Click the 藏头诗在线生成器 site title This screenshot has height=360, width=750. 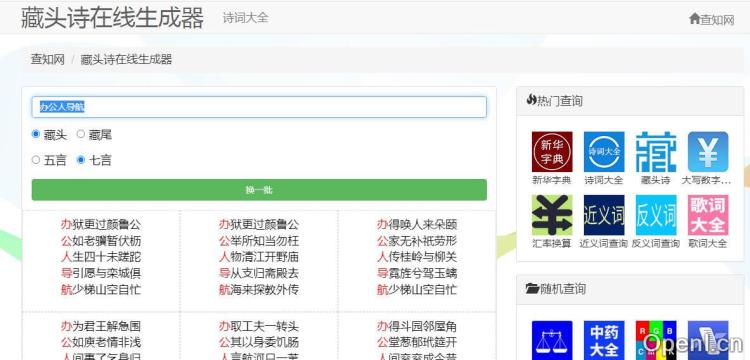click(x=112, y=18)
